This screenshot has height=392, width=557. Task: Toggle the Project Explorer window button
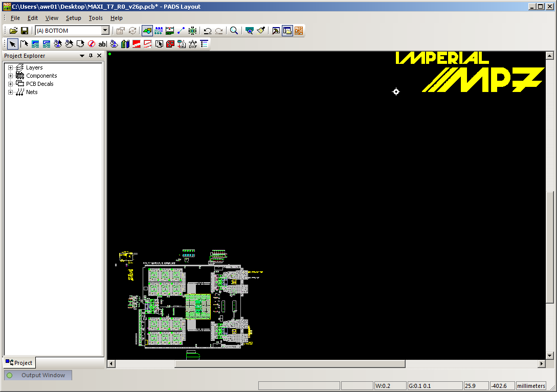(x=287, y=31)
